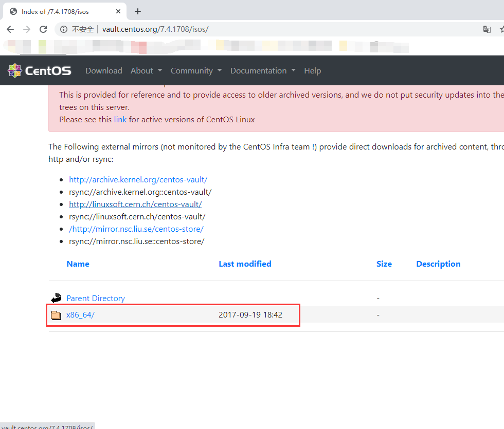Follow the 'link' for active versions
504x429 pixels.
120,119
